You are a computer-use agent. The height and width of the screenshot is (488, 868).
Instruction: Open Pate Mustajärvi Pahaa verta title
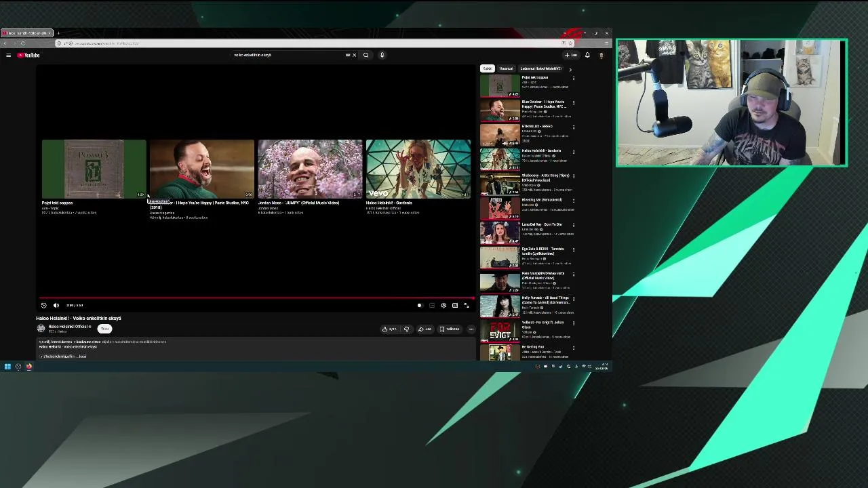543,275
